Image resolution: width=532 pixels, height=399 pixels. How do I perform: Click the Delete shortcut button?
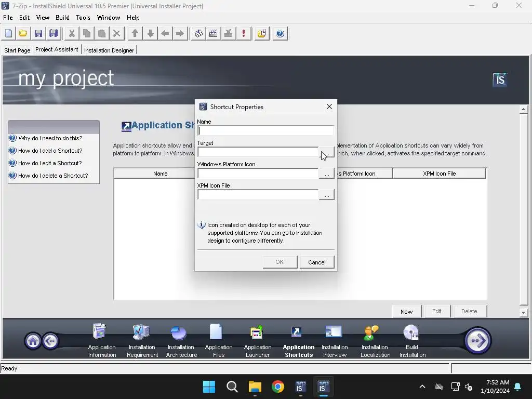[x=469, y=312]
